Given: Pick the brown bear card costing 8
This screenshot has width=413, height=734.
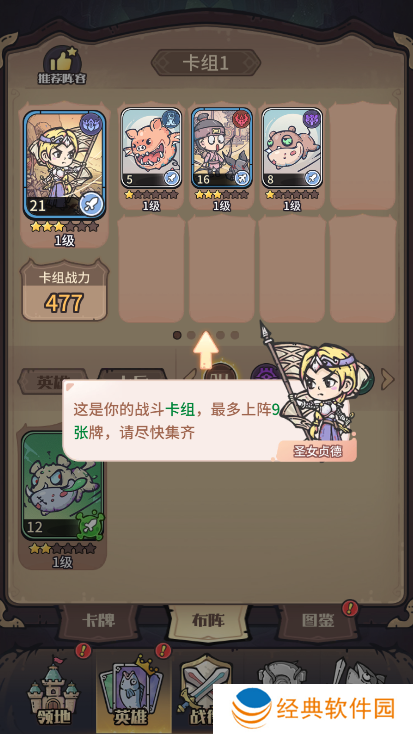Looking at the screenshot, I should tap(292, 147).
